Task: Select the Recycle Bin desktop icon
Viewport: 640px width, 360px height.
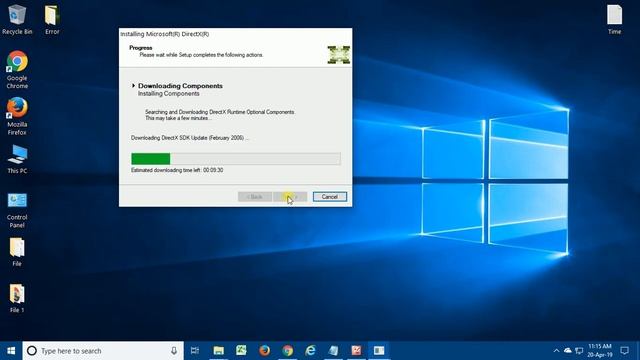Action: [x=17, y=20]
